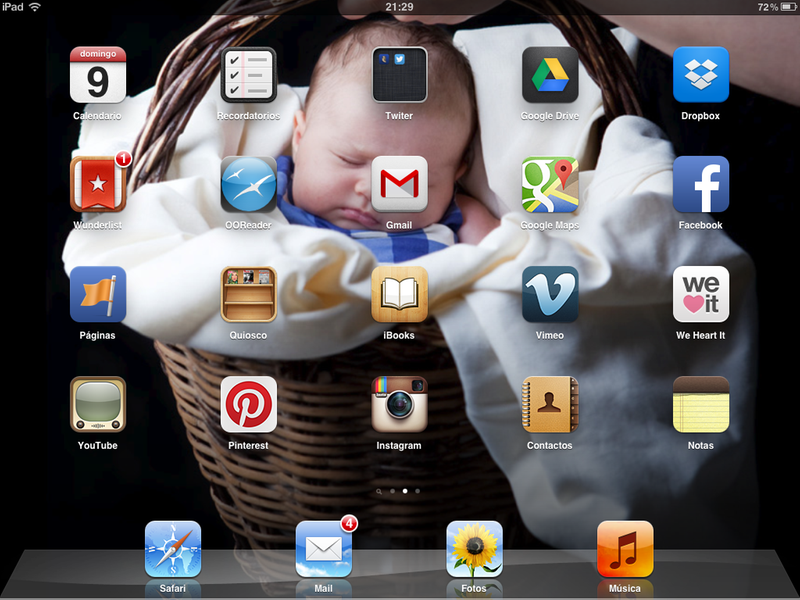Tap the Wi-Fi status icon
This screenshot has height=600, width=800.
35,7
